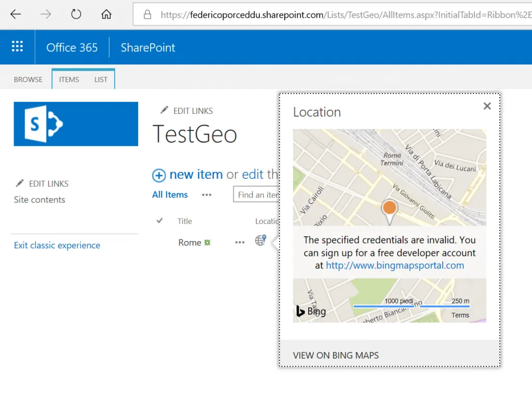Open Site contents in the left navigation

[39, 199]
